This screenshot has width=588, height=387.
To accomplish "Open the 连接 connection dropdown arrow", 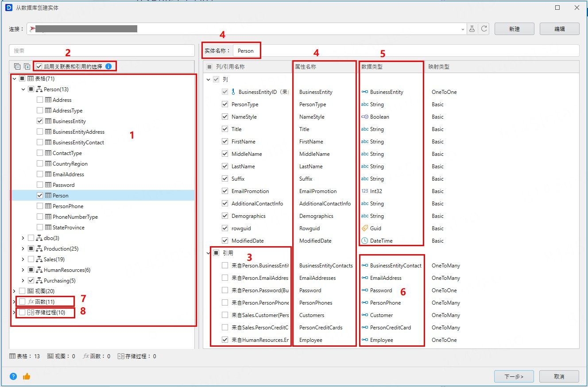I will (x=463, y=29).
